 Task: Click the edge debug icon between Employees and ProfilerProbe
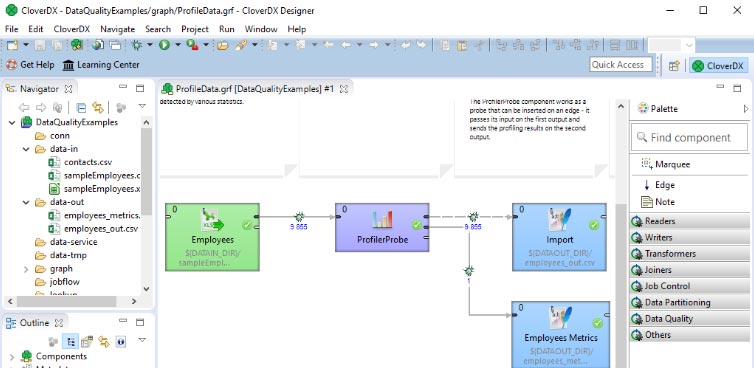click(x=299, y=216)
